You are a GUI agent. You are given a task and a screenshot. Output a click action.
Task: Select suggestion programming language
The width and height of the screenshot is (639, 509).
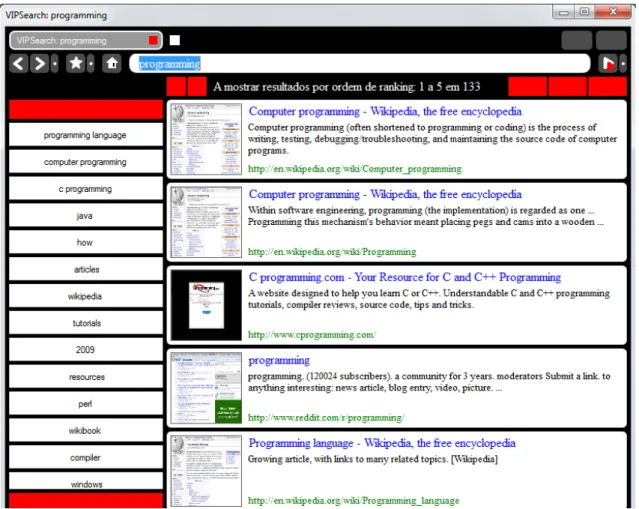[x=86, y=135]
